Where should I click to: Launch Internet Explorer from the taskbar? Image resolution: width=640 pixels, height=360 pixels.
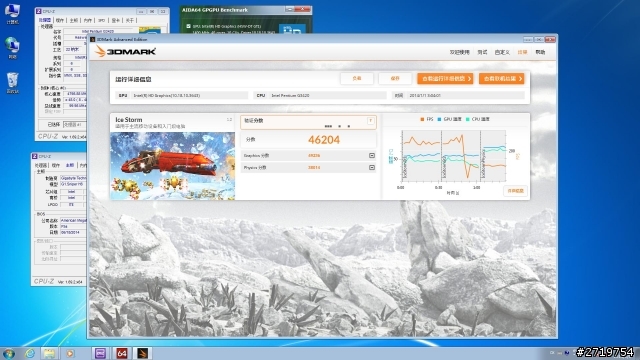point(30,353)
